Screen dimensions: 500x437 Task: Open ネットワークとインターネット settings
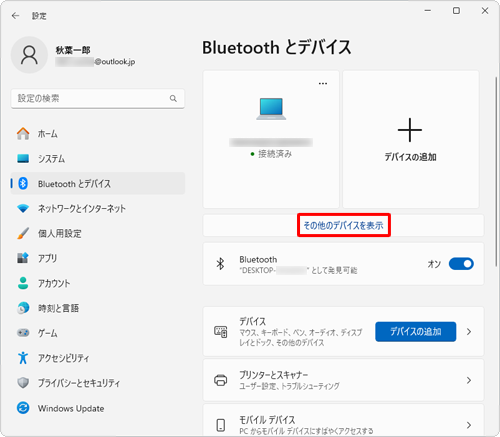coord(98,209)
